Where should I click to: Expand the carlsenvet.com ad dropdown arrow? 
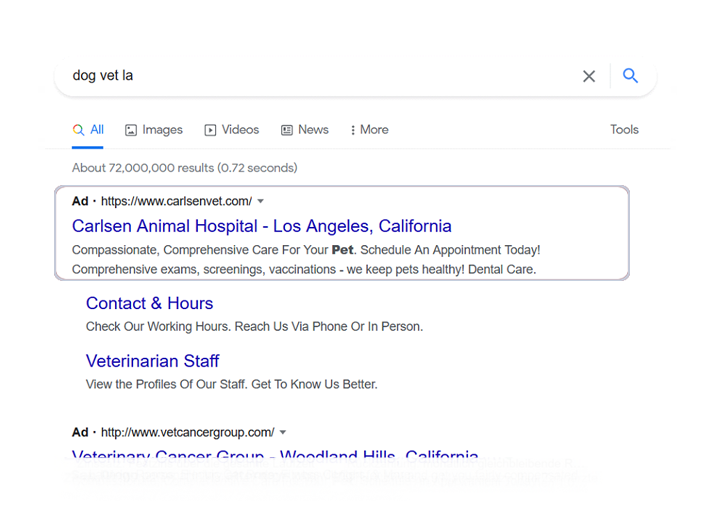260,201
